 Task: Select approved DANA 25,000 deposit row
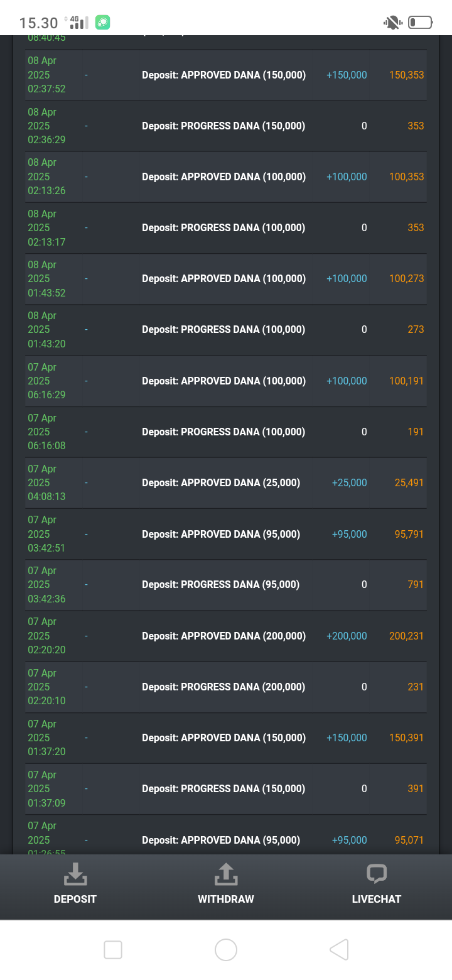click(226, 482)
